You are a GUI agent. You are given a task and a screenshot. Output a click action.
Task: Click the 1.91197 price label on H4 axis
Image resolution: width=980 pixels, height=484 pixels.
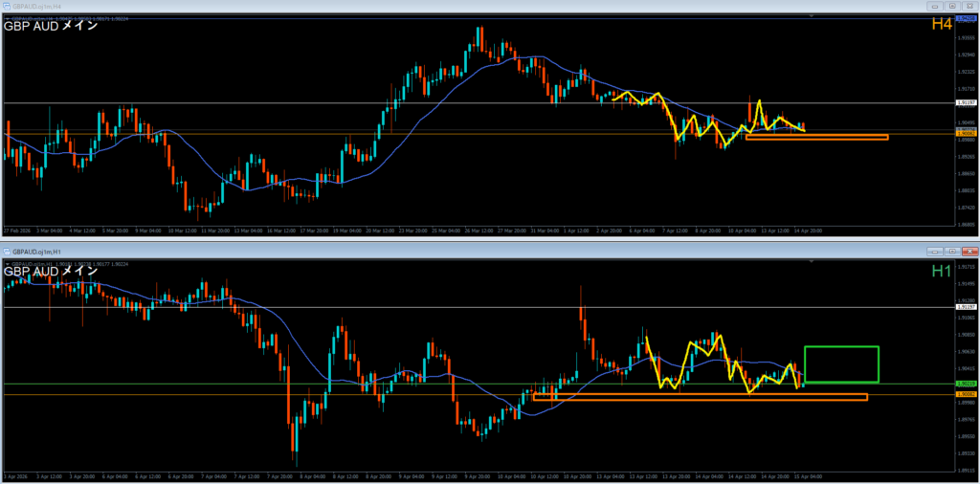point(965,102)
